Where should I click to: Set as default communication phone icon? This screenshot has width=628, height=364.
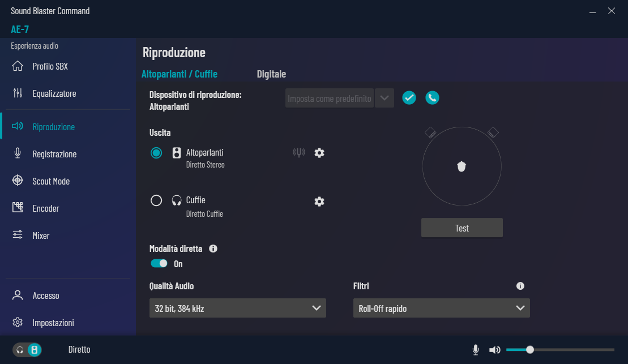coord(432,98)
